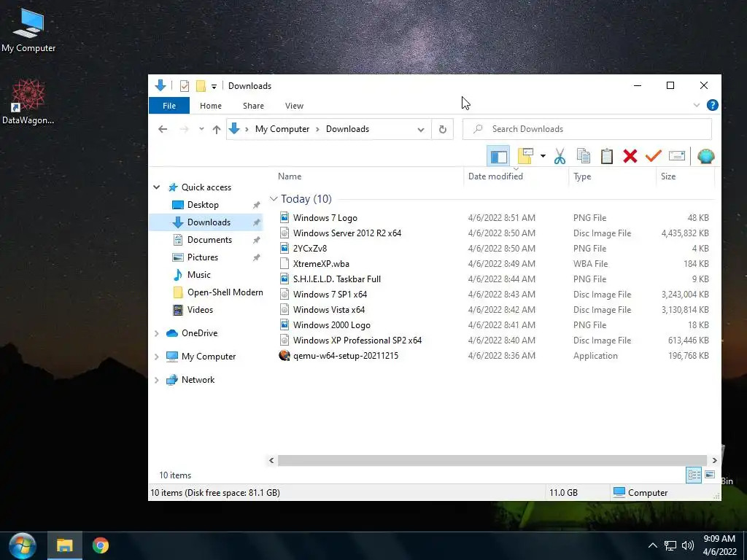Select Windows Vista x64 disc image
Image resolution: width=747 pixels, height=560 pixels.
click(329, 309)
